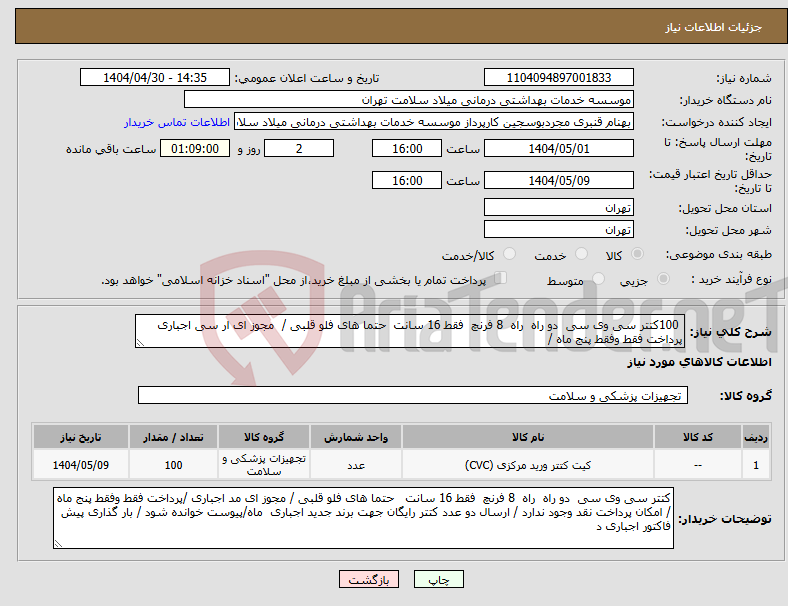788x606 pixels.
Task: Click the اطلاعات کالاهای مورد نیاز heading
Action: 699,362
